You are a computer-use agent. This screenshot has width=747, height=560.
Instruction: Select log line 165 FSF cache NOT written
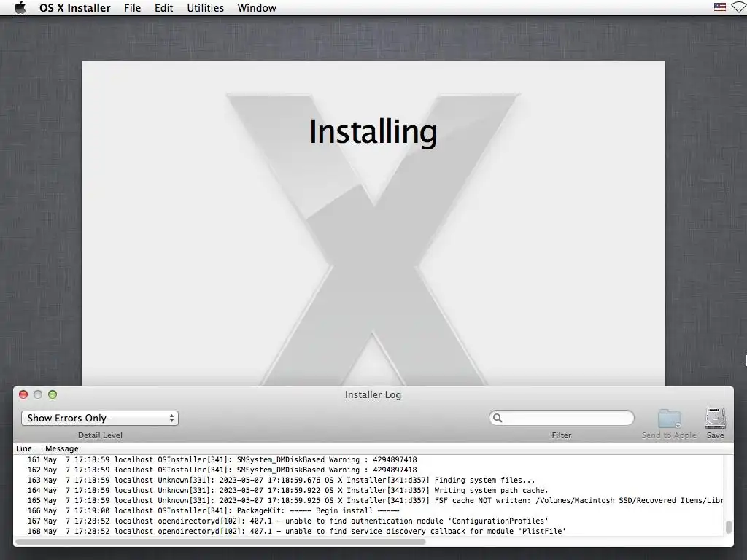pos(369,500)
